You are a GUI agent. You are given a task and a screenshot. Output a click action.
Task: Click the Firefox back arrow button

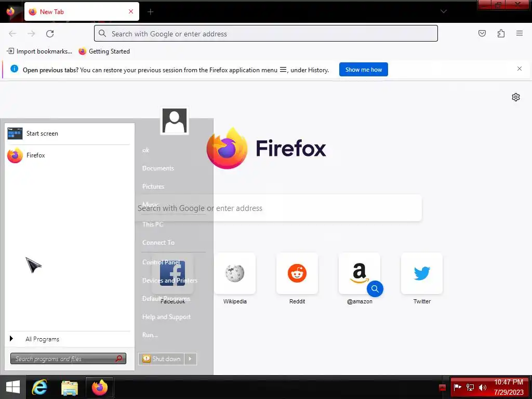(12, 34)
